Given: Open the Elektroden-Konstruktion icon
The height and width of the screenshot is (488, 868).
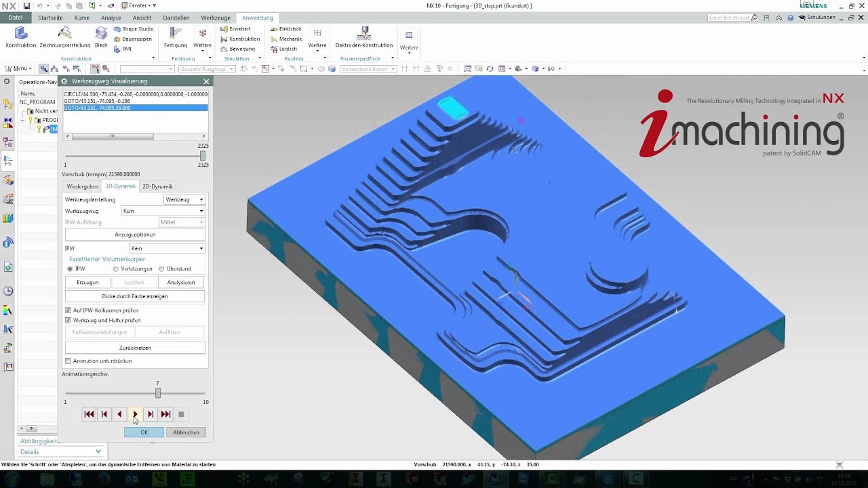Looking at the screenshot, I should (364, 37).
